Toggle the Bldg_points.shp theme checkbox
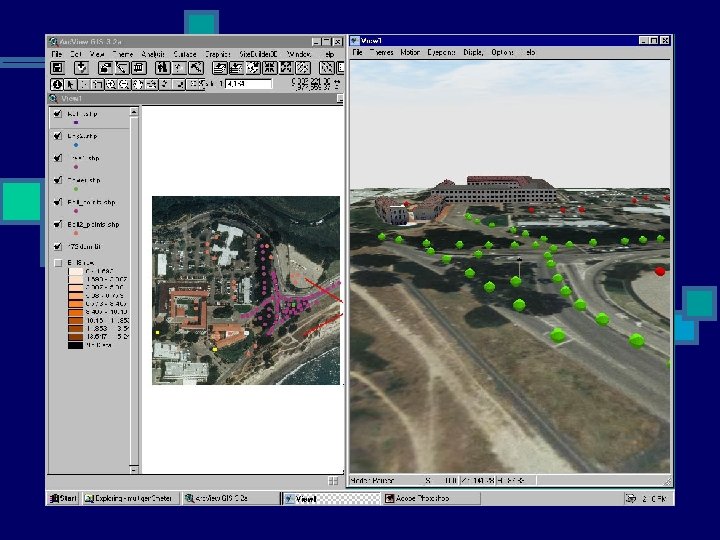 click(x=58, y=203)
